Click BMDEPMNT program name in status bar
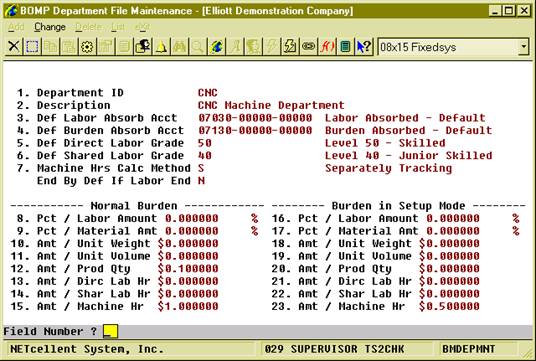Image resolution: width=536 pixels, height=361 pixels. tap(469, 349)
